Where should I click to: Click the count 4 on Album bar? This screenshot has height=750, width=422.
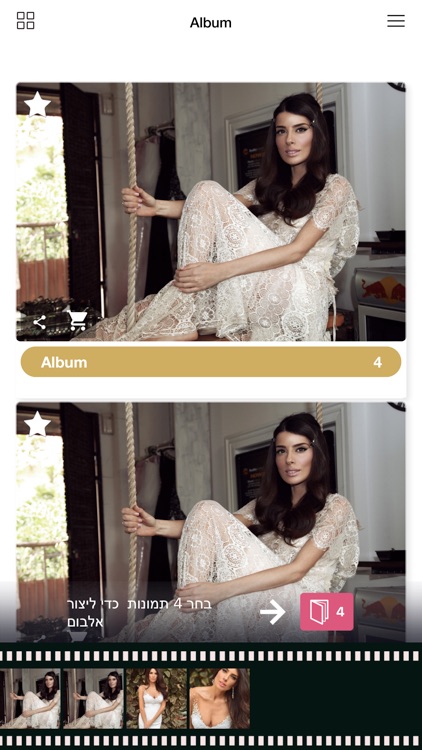coord(378,363)
